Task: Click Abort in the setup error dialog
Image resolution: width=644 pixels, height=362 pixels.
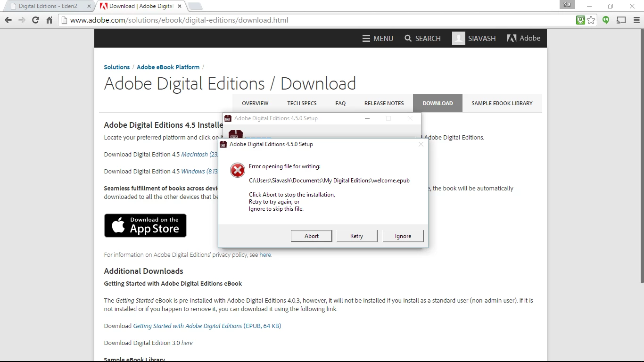Action: (312, 236)
